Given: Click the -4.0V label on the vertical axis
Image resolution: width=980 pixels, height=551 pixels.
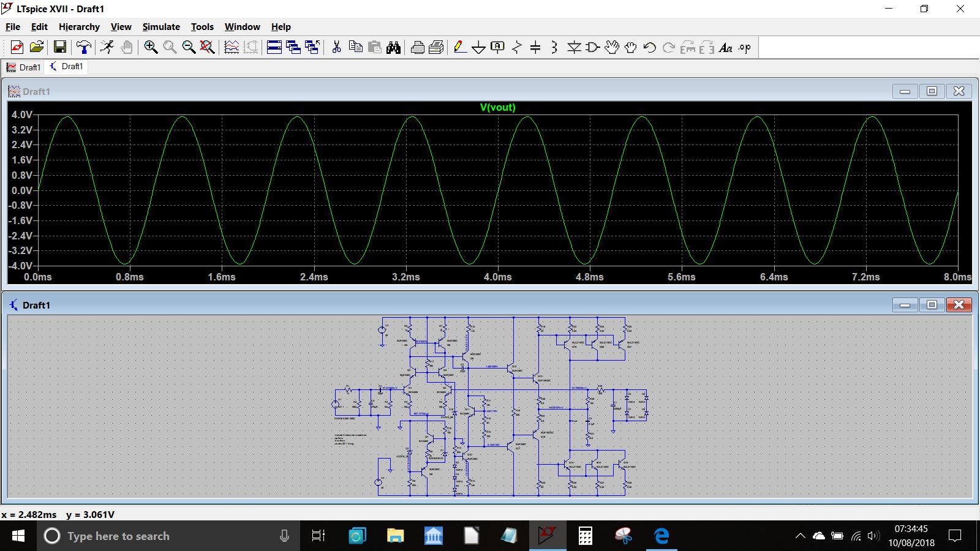Looking at the screenshot, I should tap(20, 266).
